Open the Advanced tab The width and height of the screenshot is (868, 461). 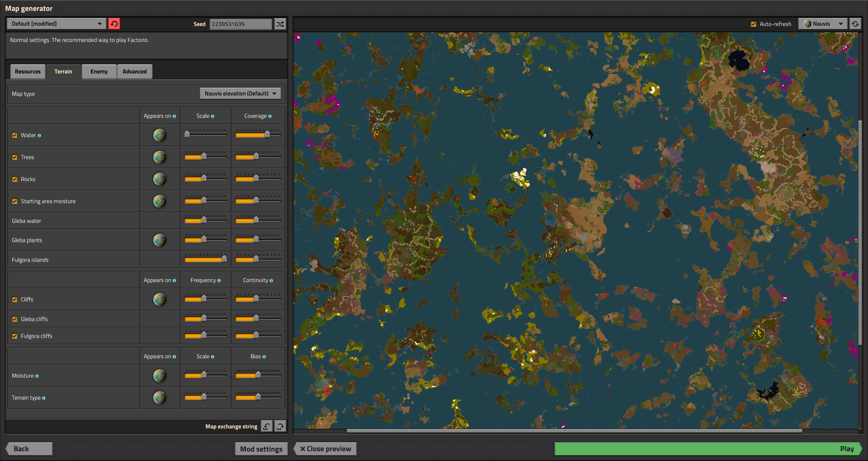click(135, 71)
